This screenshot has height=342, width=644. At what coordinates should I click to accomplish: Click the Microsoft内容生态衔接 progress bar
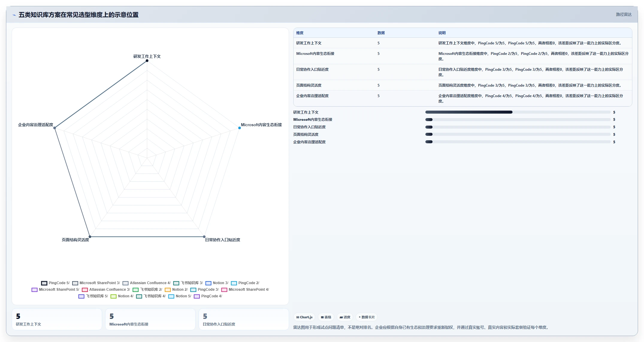pyautogui.click(x=518, y=120)
